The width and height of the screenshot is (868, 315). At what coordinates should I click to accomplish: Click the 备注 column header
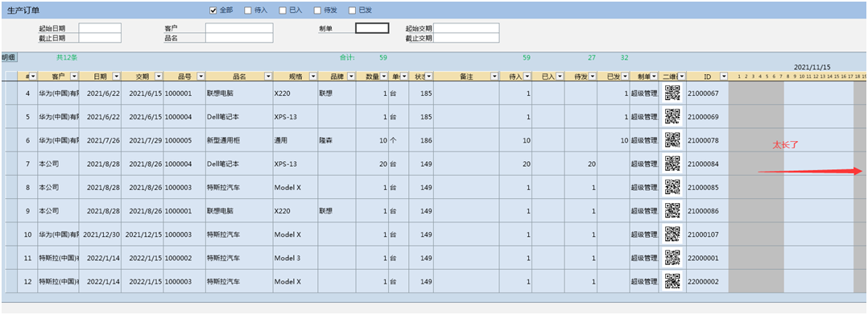(x=466, y=76)
